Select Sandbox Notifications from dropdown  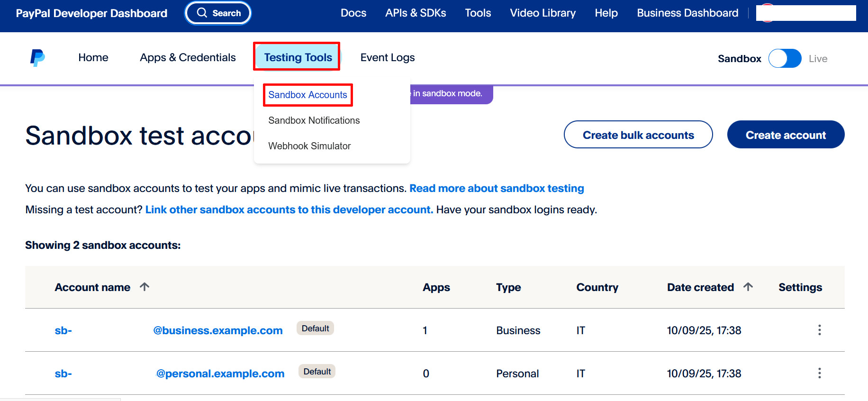314,120
